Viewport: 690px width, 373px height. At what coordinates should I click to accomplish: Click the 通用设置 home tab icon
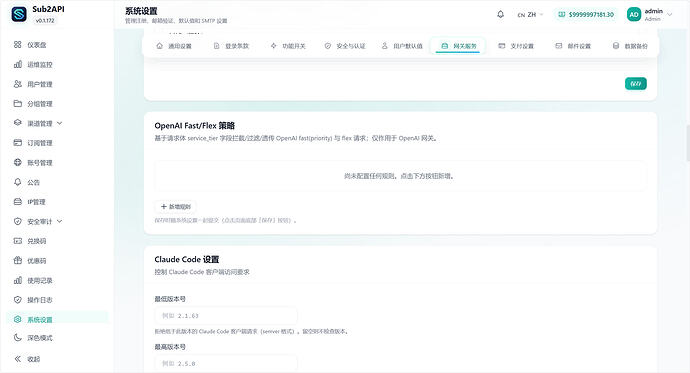160,46
